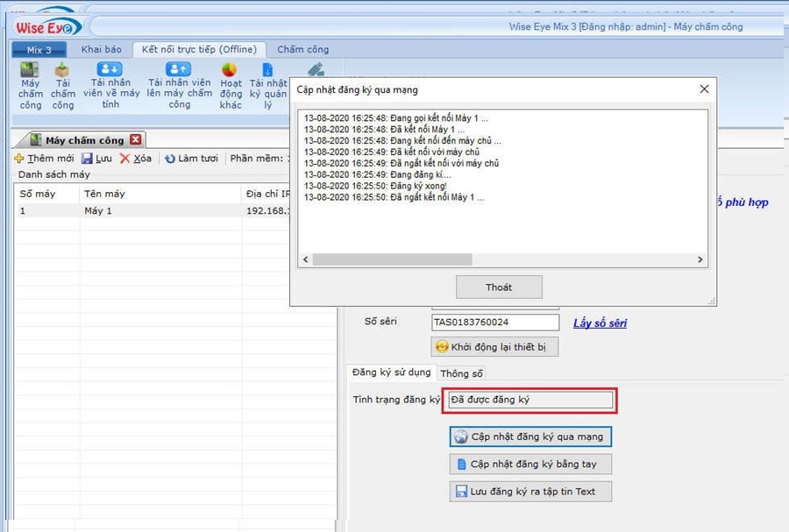Image resolution: width=789 pixels, height=532 pixels.
Task: Click log line 'Đang kết nối đến máy chủ'
Action: coord(402,141)
